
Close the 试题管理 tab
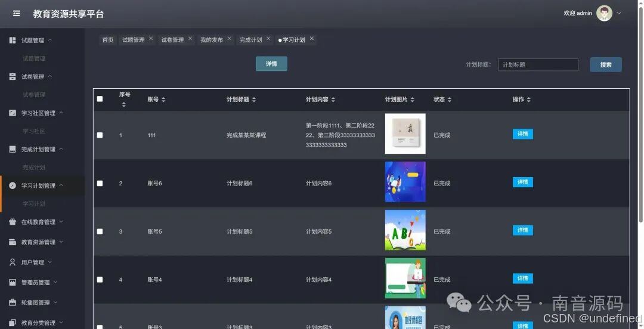[151, 38]
